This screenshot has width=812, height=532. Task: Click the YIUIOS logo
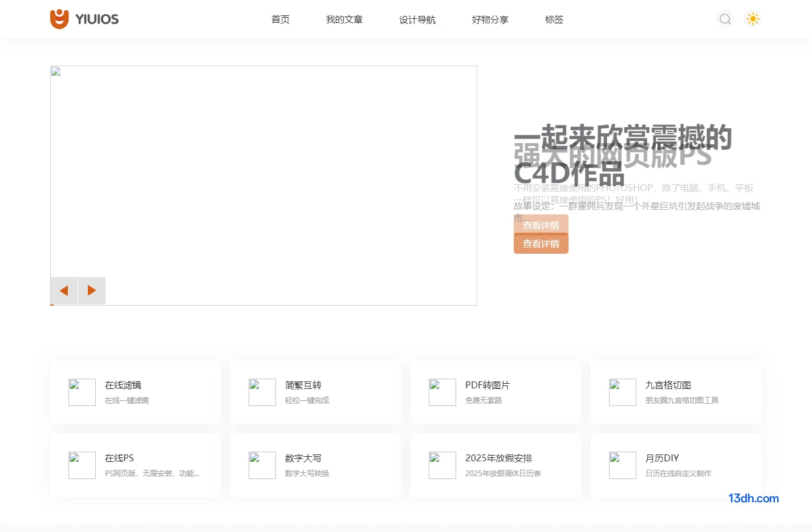84,19
